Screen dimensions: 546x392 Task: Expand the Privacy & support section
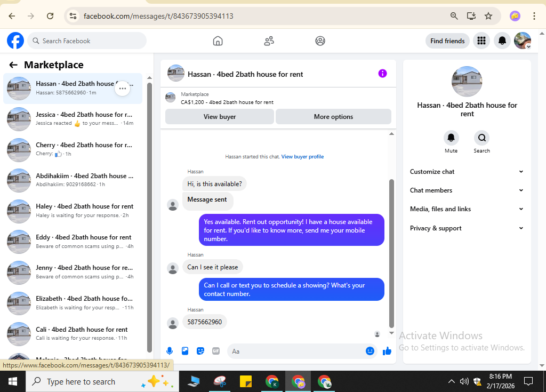click(467, 228)
